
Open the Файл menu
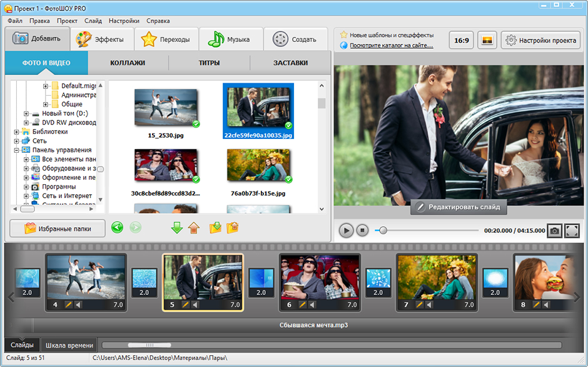pyautogui.click(x=15, y=21)
